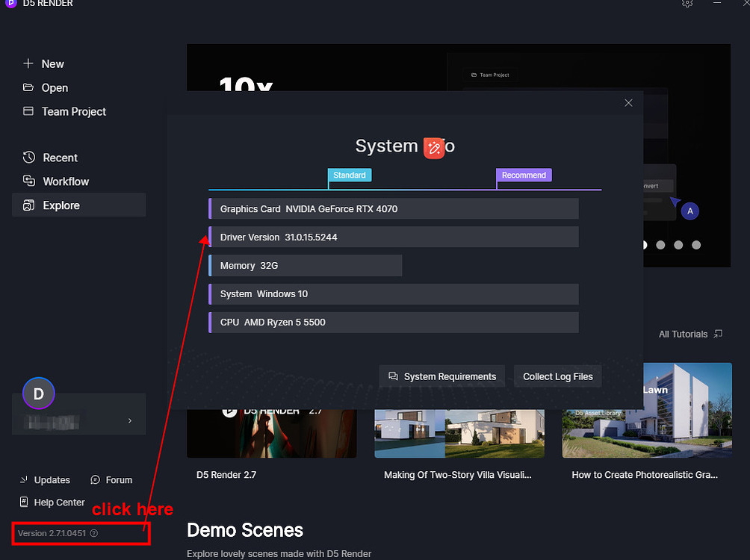This screenshot has width=750, height=560.
Task: Click the settings gear icon at top
Action: click(x=687, y=4)
